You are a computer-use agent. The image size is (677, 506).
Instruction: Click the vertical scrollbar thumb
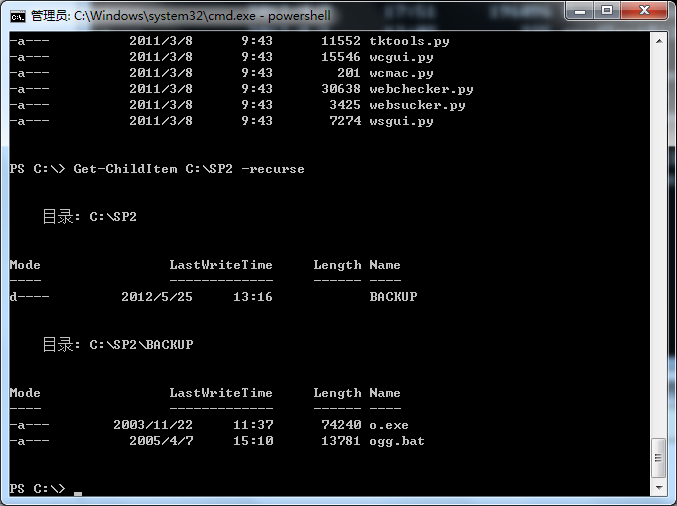coord(658,458)
